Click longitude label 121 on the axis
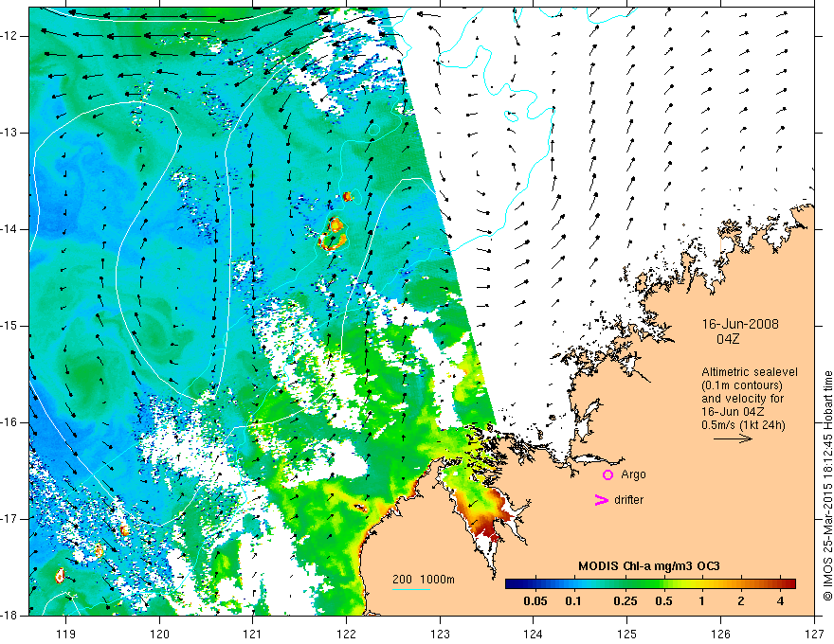This screenshot has height=644, width=834. coord(253,634)
